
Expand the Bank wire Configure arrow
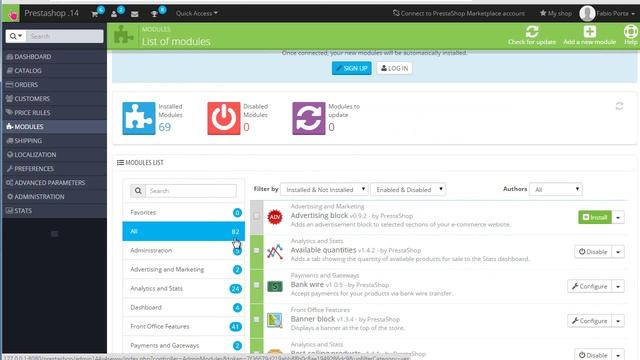coord(618,287)
